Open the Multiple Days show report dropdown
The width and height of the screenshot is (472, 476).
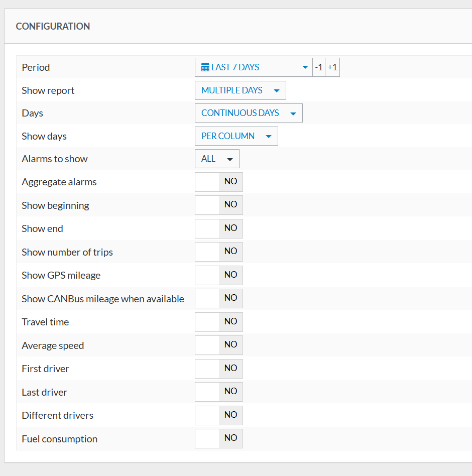[241, 90]
